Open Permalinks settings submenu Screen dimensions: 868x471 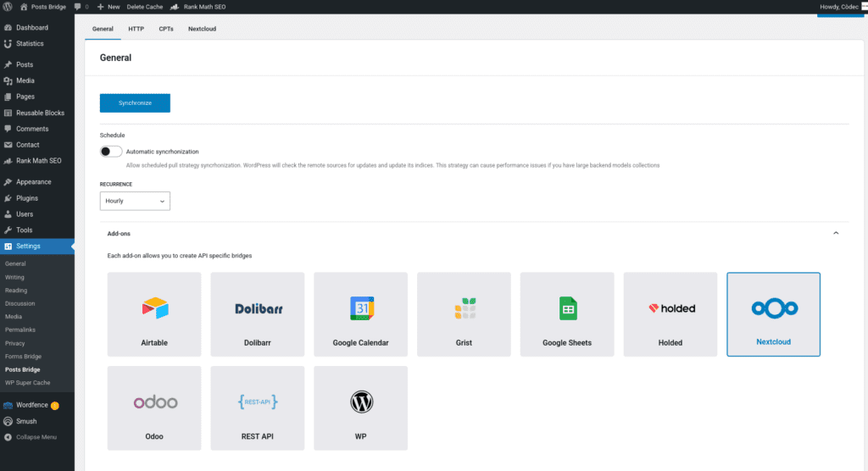[x=20, y=330]
